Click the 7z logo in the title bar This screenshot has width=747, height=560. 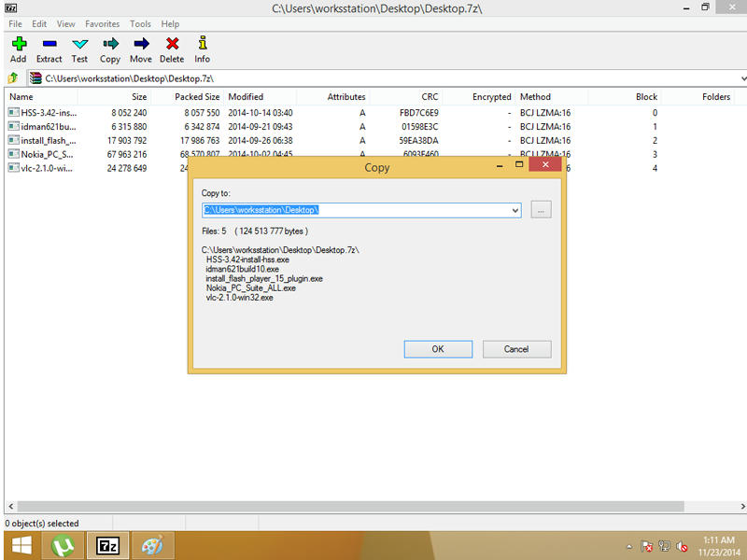coord(11,7)
